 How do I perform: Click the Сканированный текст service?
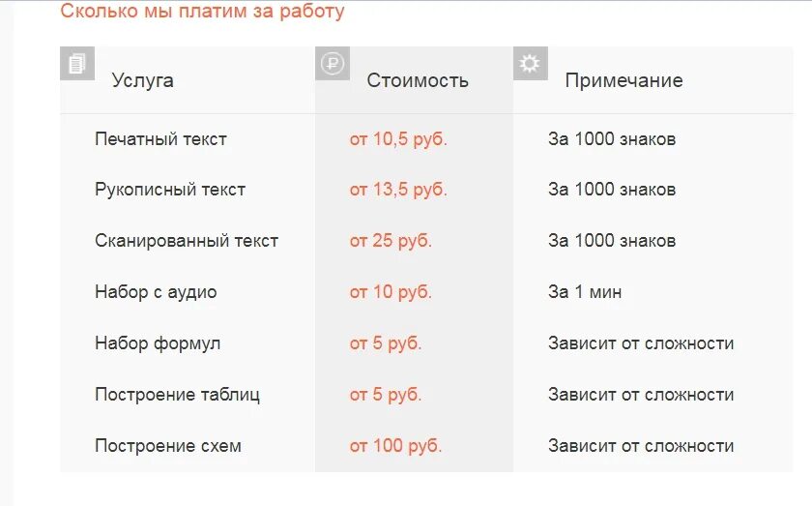(187, 241)
